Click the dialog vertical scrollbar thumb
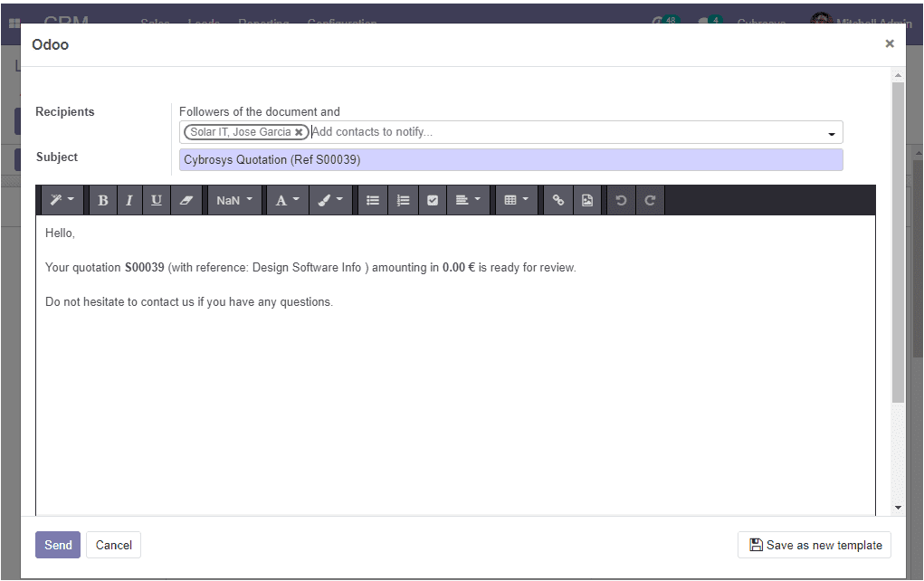This screenshot has width=924, height=581. click(898, 243)
